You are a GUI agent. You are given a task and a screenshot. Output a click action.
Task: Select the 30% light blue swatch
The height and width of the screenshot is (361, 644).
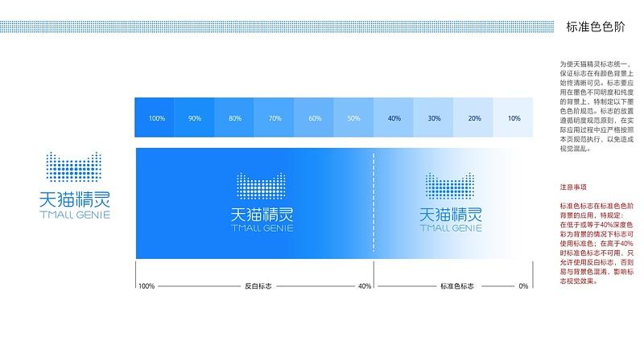(x=433, y=117)
